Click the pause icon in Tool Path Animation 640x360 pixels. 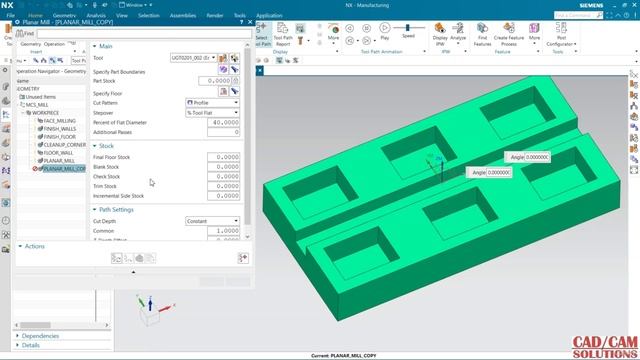click(367, 28)
